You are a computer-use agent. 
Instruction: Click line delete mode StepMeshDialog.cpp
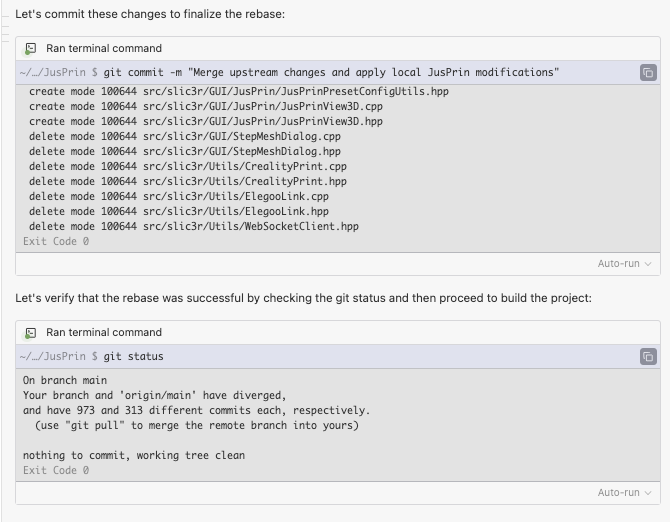[x=185, y=136]
